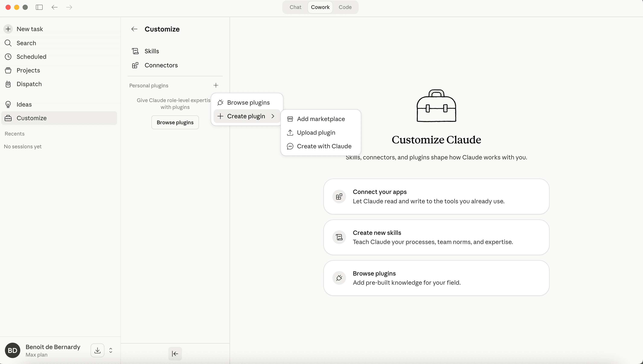Click the BD profile avatar
Viewport: 643px width, 364px height.
coord(13,350)
